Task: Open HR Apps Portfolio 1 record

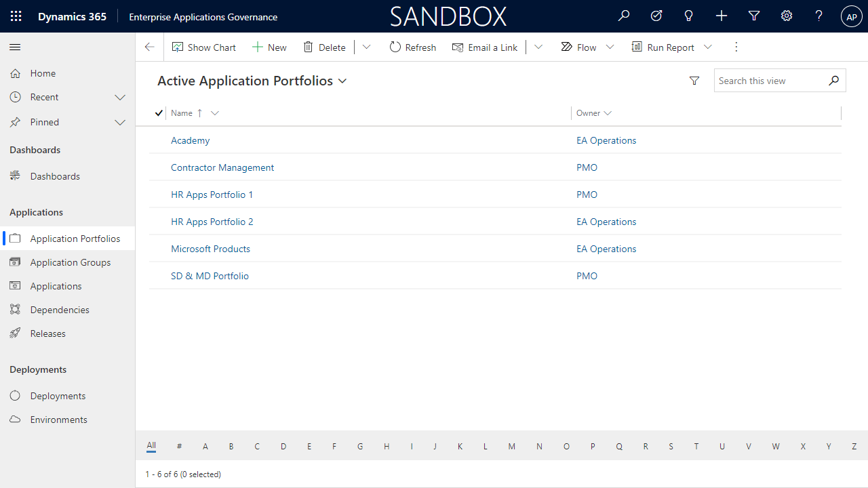Action: [212, 195]
